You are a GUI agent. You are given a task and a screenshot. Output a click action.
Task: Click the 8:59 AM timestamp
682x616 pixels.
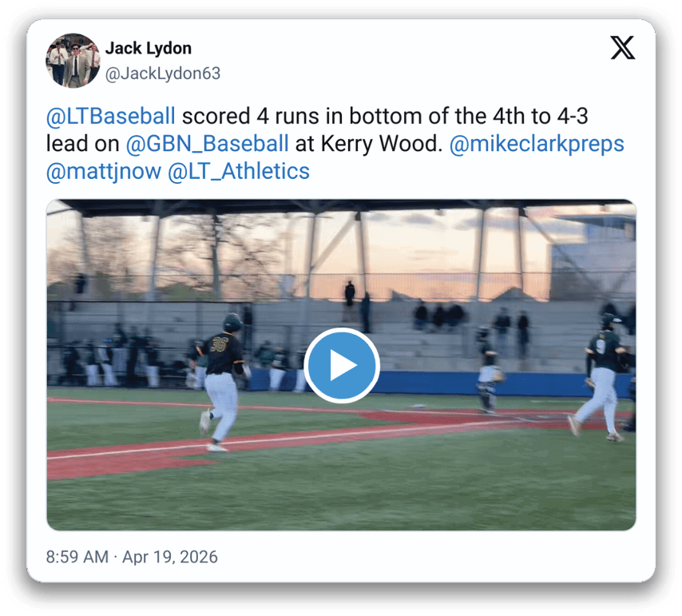pyautogui.click(x=77, y=557)
